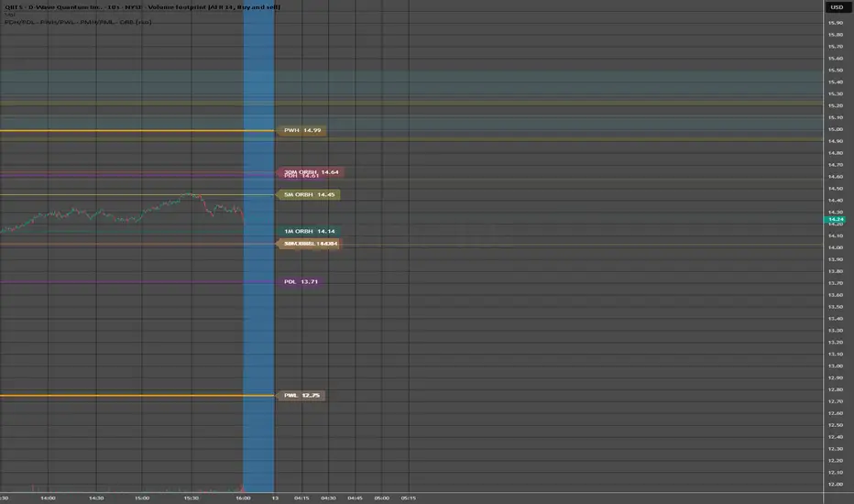This screenshot has width=854, height=504.
Task: Click the D-Wave Quantum symbol title
Action: pyautogui.click(x=142, y=7)
